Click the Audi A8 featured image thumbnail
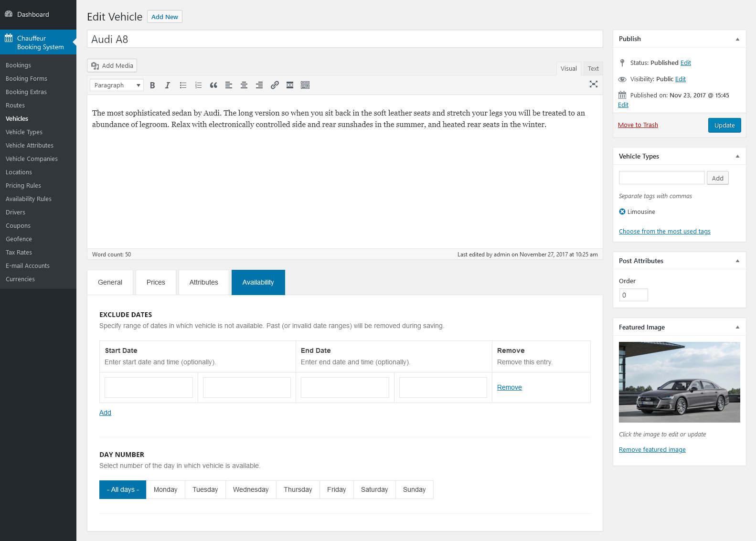This screenshot has height=541, width=756. point(679,382)
